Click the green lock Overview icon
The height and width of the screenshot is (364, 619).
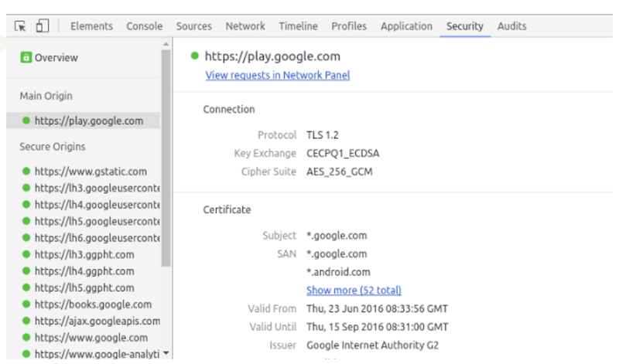coord(26,58)
